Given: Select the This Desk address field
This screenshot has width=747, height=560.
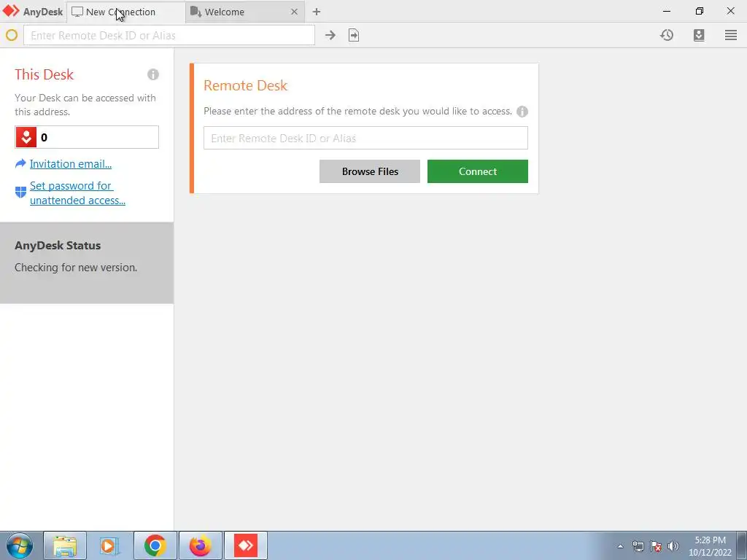Looking at the screenshot, I should point(87,137).
